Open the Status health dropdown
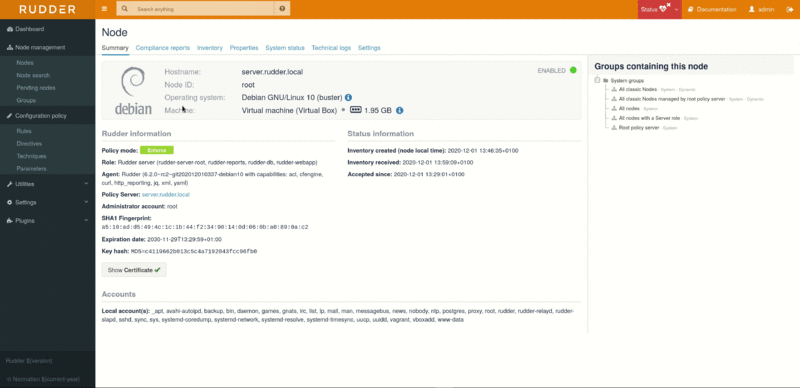 point(659,9)
